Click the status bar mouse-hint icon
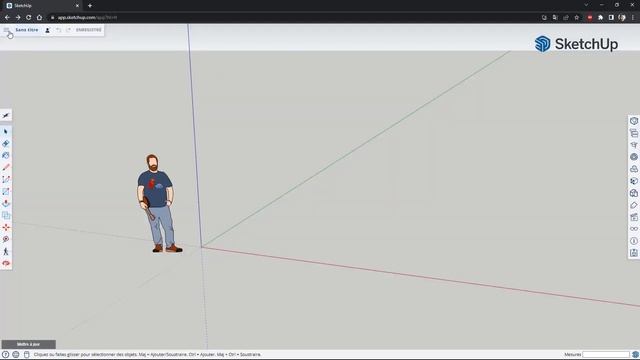Viewport: 640px width, 360px height. 27,355
